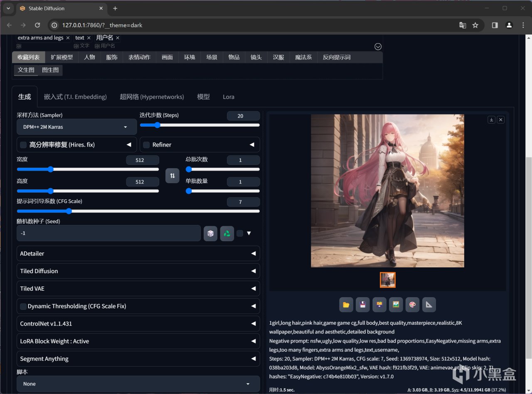
Task: Click the CFG Scale slider track
Action: pyautogui.click(x=138, y=211)
